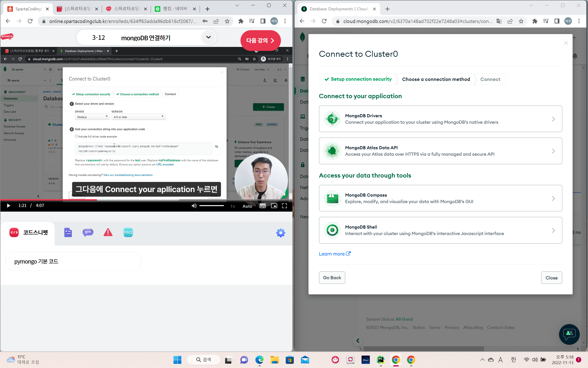Open the checklist notes icon tab

pos(68,233)
